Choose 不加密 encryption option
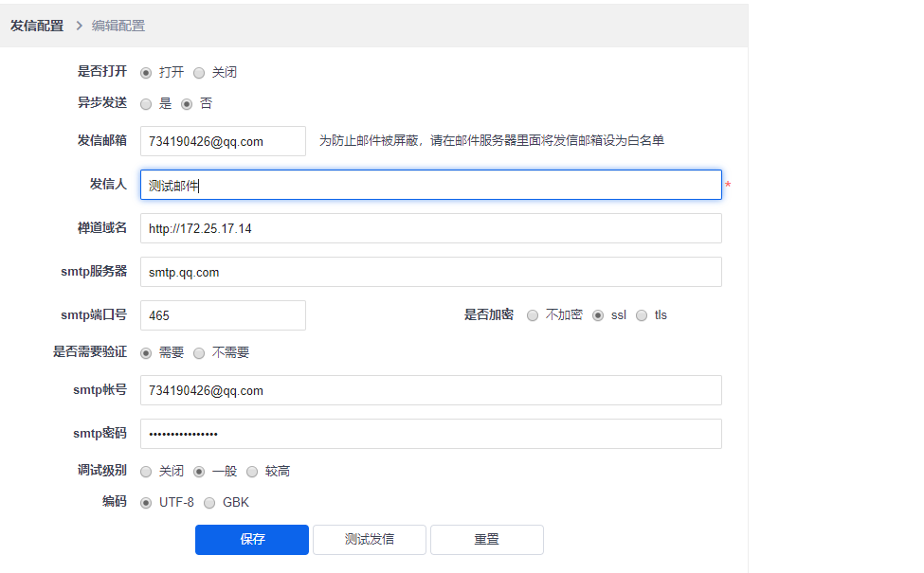The height and width of the screenshot is (573, 924). click(533, 315)
